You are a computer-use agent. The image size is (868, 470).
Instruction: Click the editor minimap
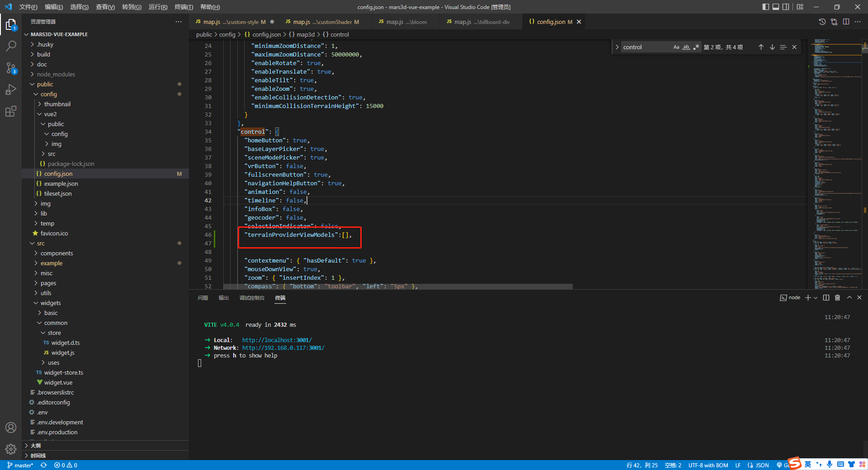pos(836,164)
